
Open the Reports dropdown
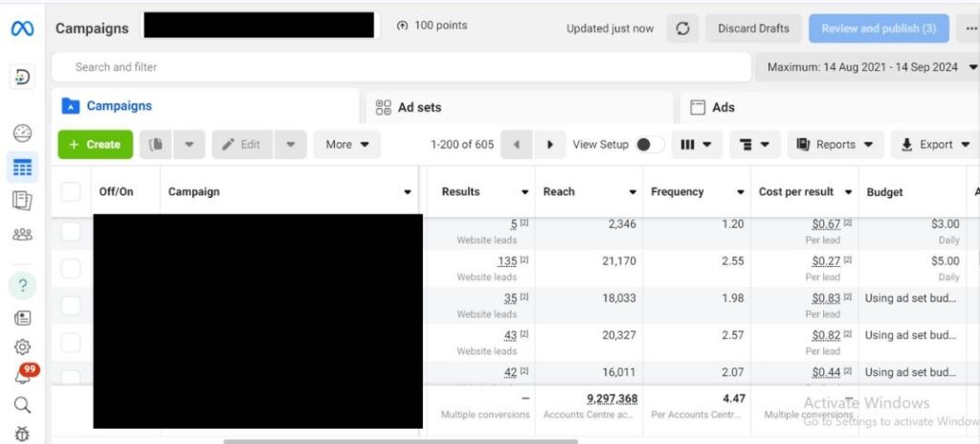point(835,144)
